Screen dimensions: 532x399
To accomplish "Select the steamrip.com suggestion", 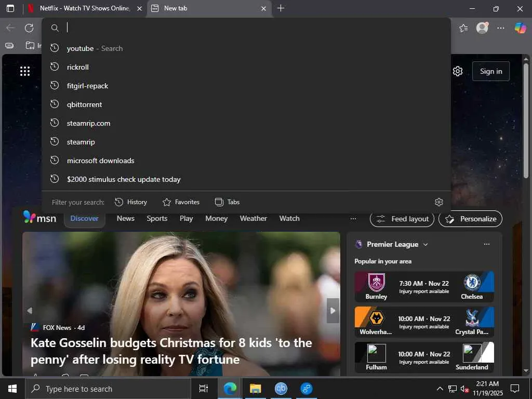I will [246, 123].
